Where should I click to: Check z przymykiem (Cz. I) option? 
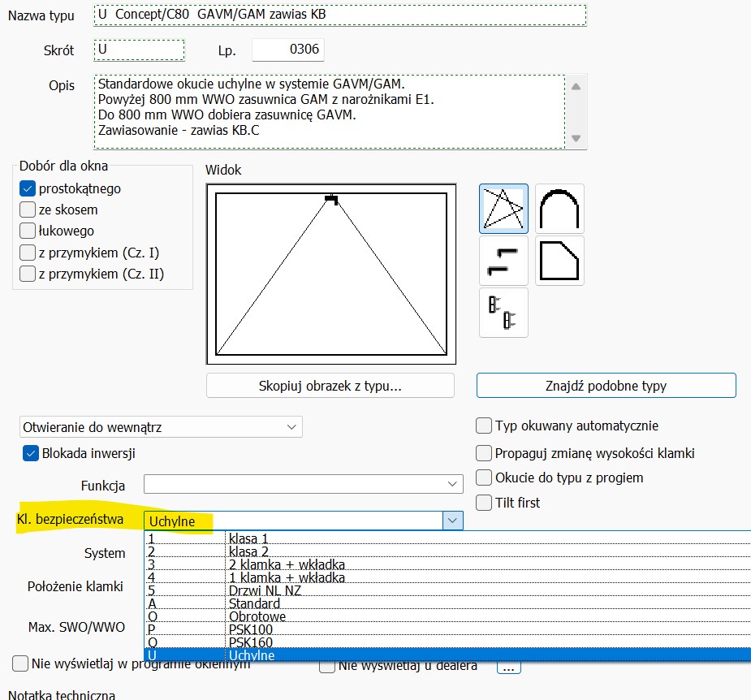tap(28, 253)
